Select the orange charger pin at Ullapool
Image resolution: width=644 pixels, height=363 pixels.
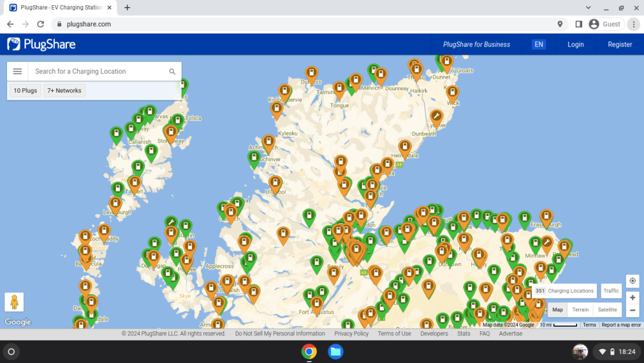click(x=275, y=183)
